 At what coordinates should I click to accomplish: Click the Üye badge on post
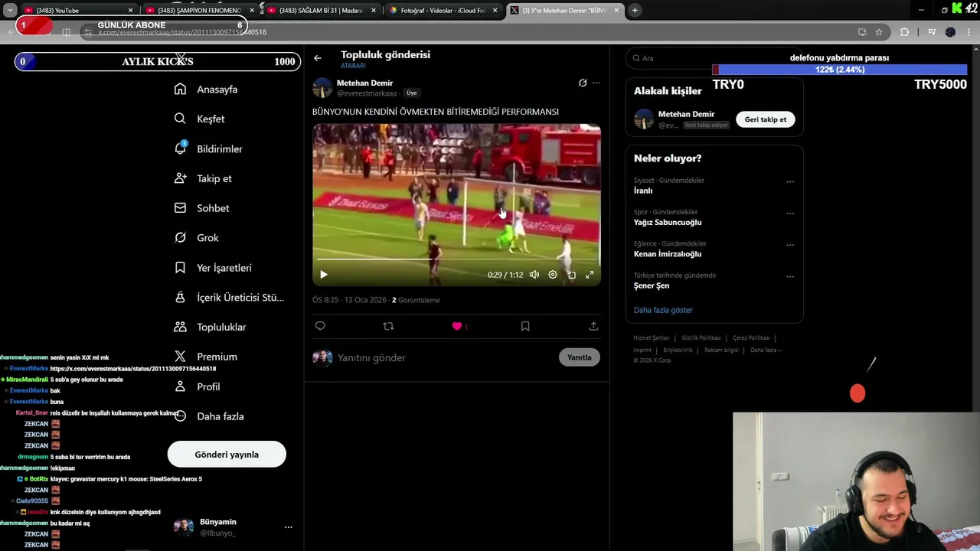[412, 93]
